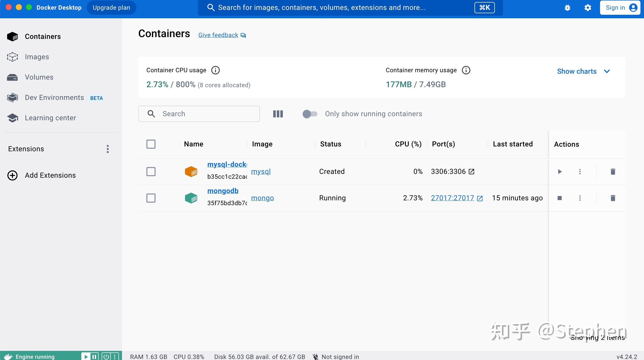This screenshot has height=360, width=644.
Task: Click the 3306:3306 external link icon
Action: (x=471, y=172)
